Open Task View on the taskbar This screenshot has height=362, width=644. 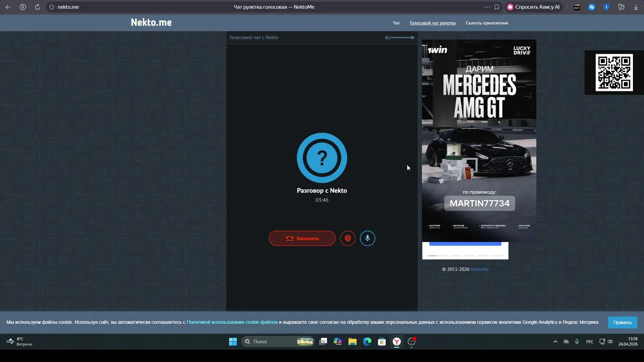324,342
